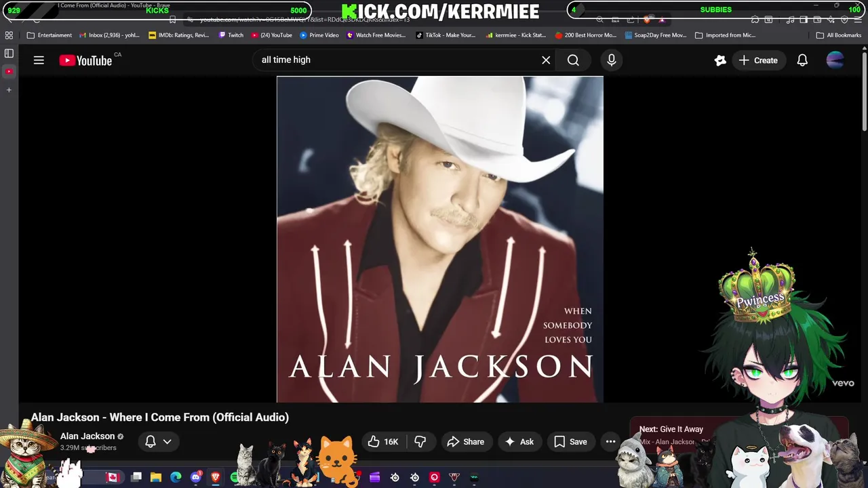Open the Brave wallet icon
This screenshot has height=488, width=868.
817,20
